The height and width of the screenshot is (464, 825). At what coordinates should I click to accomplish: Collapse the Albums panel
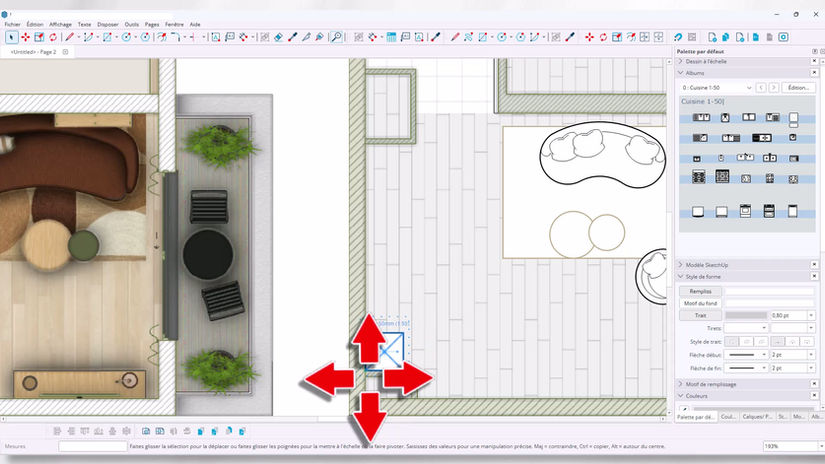[680, 73]
